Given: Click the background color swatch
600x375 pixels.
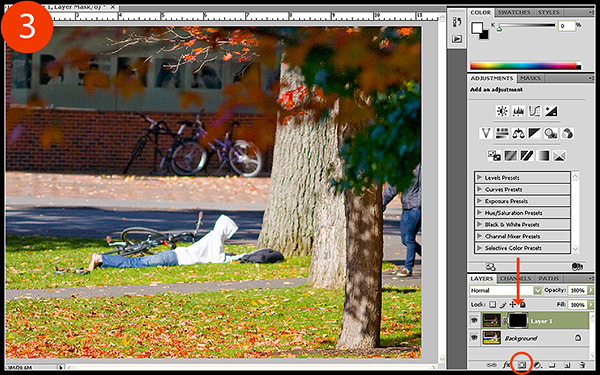Looking at the screenshot, I should (484, 35).
